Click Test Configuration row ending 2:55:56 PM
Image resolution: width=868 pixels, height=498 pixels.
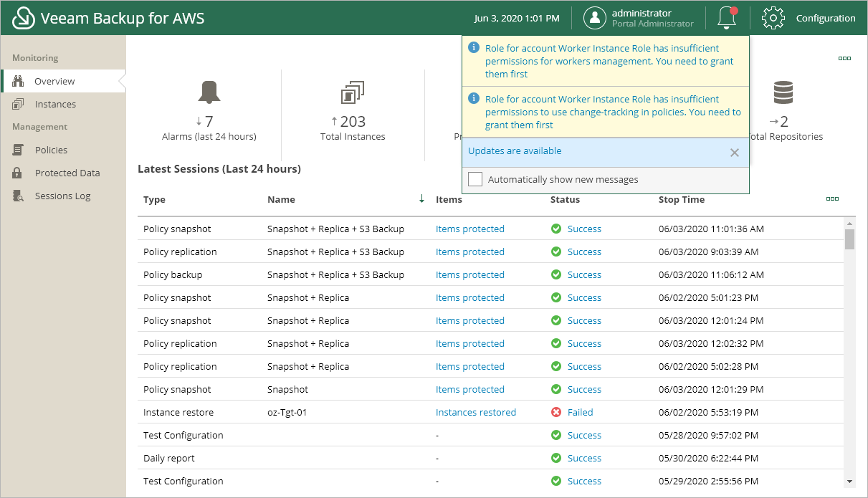pyautogui.click(x=491, y=481)
